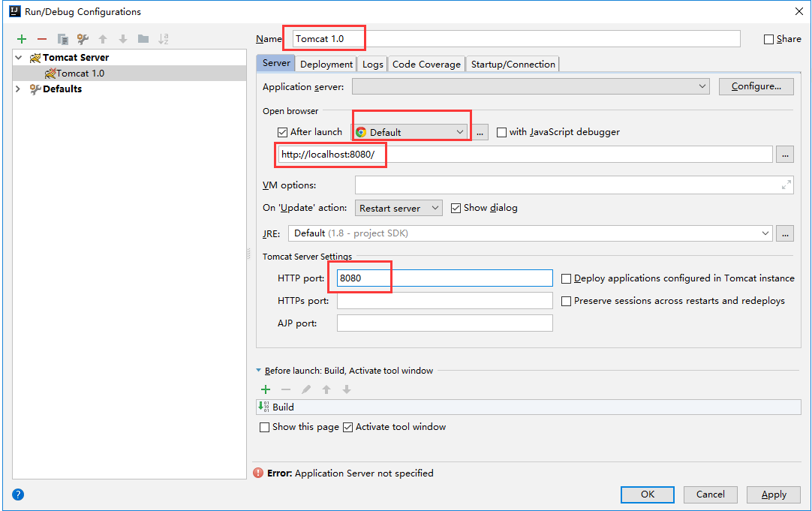Uncheck Activate tool window
This screenshot has height=511, width=812.
click(348, 427)
